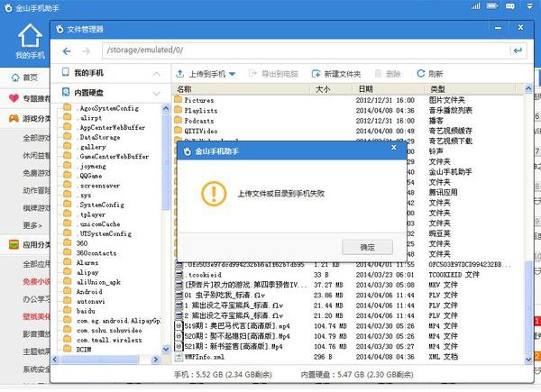Image resolution: width=541 pixels, height=392 pixels.
Task: Open the main window dropdown menu icon
Action: click(x=529, y=6)
